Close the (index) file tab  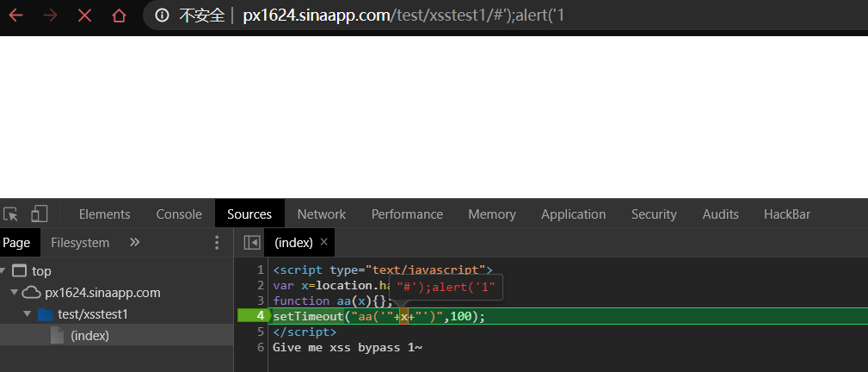click(x=324, y=242)
